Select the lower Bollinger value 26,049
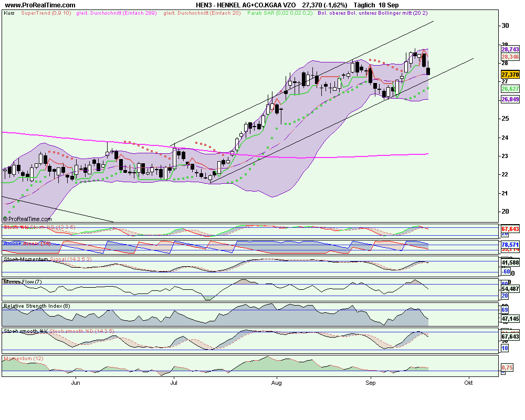525x420 pixels. (x=510, y=99)
